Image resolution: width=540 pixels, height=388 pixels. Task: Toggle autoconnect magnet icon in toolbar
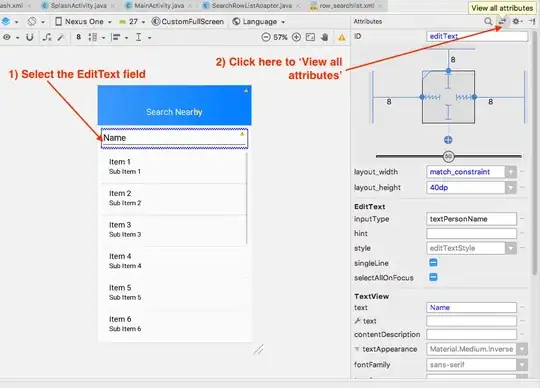tap(30, 37)
